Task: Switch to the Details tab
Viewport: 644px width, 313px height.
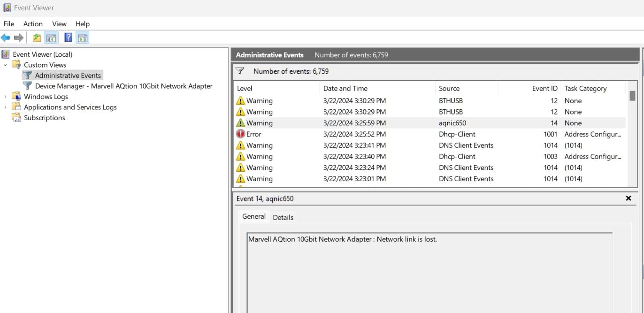Action: pos(283,217)
